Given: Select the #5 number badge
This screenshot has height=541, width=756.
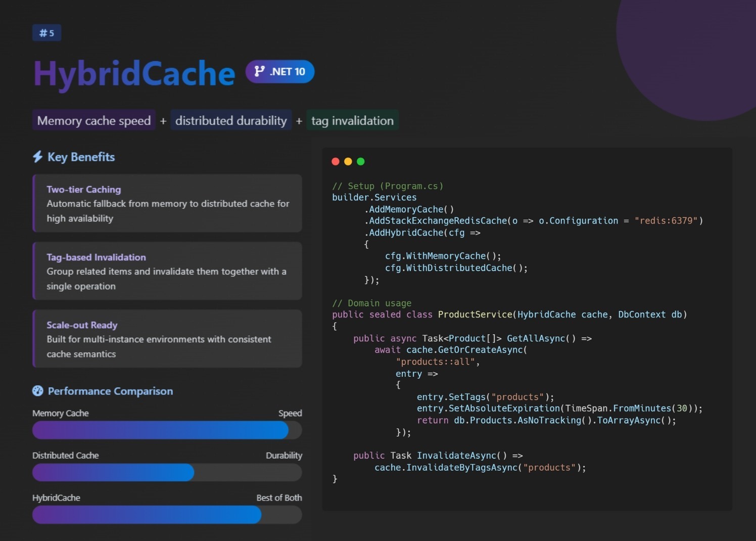Looking at the screenshot, I should 46,32.
